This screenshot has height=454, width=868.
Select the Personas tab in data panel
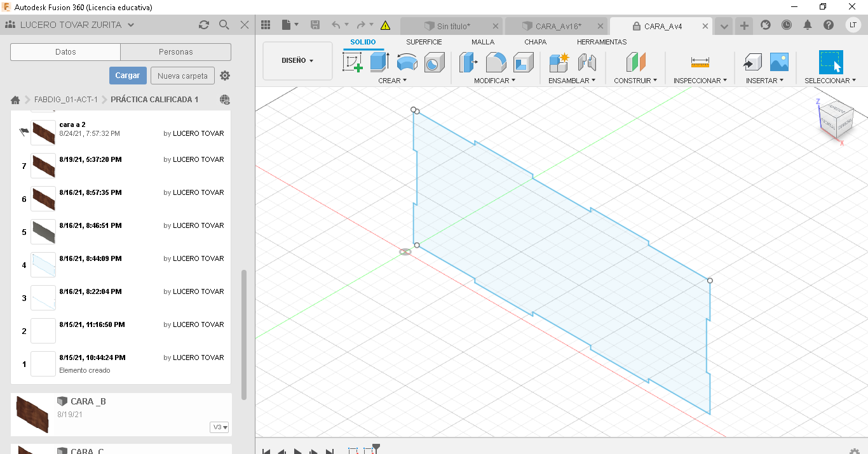[x=176, y=52]
